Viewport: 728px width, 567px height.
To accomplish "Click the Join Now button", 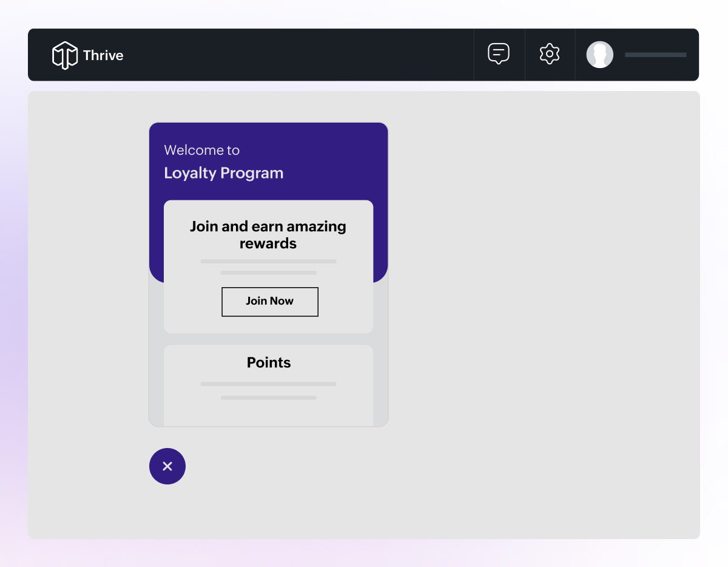I will point(269,302).
